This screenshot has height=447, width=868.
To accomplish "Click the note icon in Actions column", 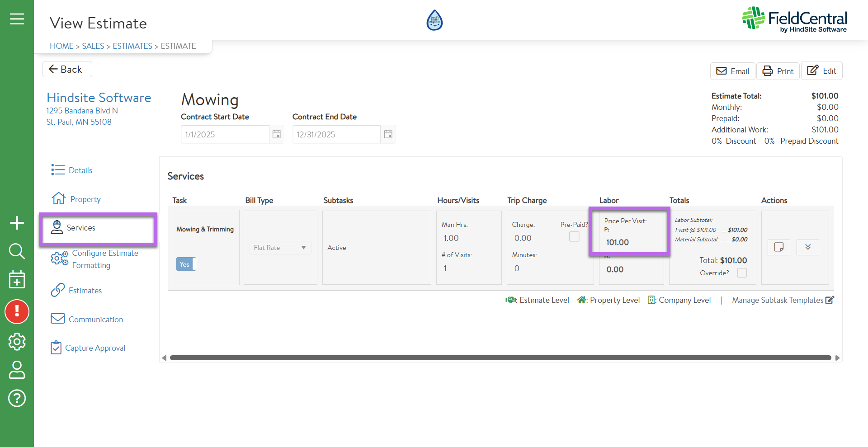I will click(778, 247).
